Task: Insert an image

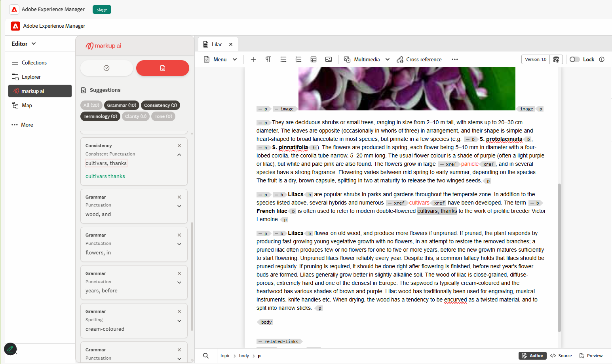Action: (x=329, y=59)
